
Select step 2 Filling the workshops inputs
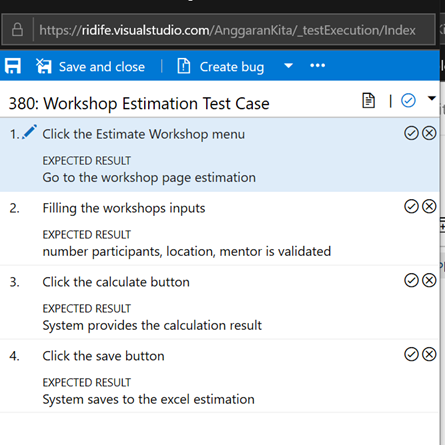(x=124, y=208)
